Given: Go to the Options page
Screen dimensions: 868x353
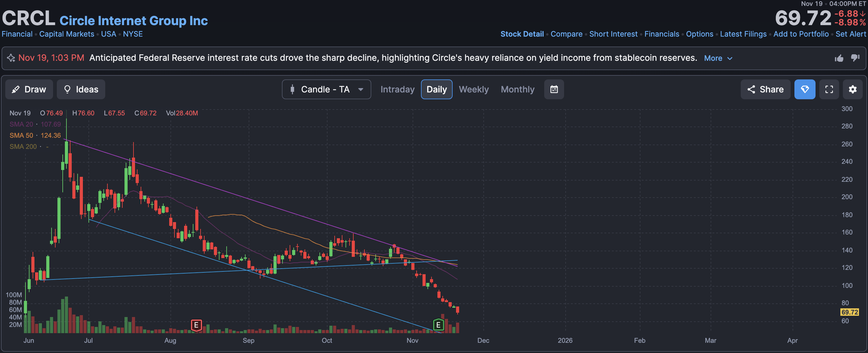Looking at the screenshot, I should coord(699,34).
